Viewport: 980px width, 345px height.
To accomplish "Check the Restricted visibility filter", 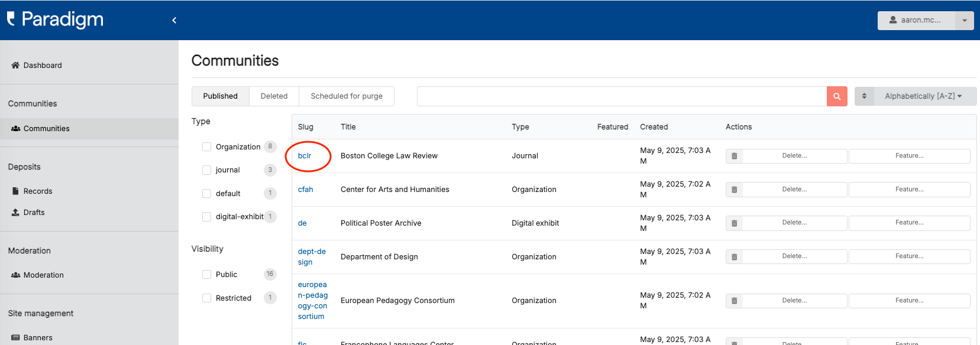I will coord(207,298).
